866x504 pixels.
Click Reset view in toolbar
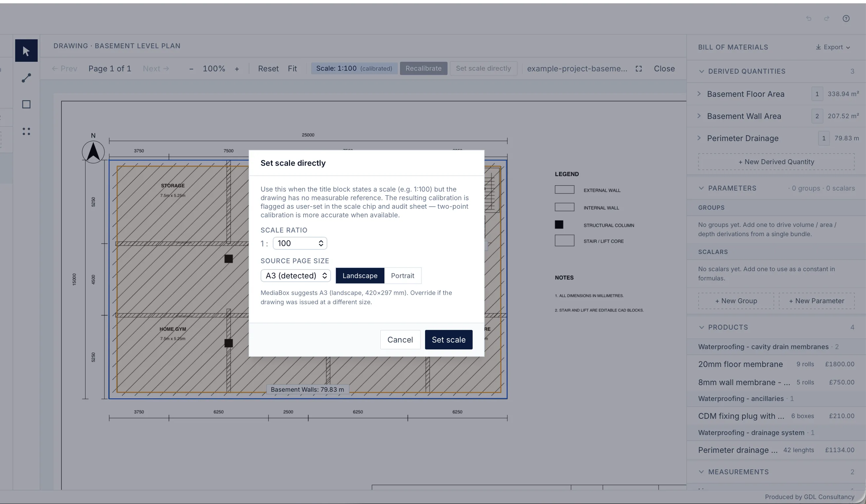[268, 69]
